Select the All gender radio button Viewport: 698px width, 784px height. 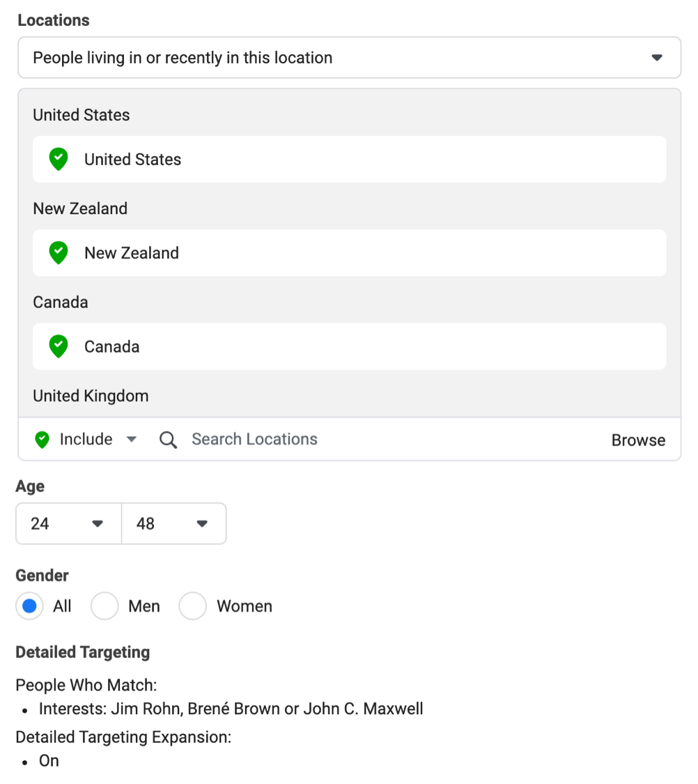coord(29,606)
